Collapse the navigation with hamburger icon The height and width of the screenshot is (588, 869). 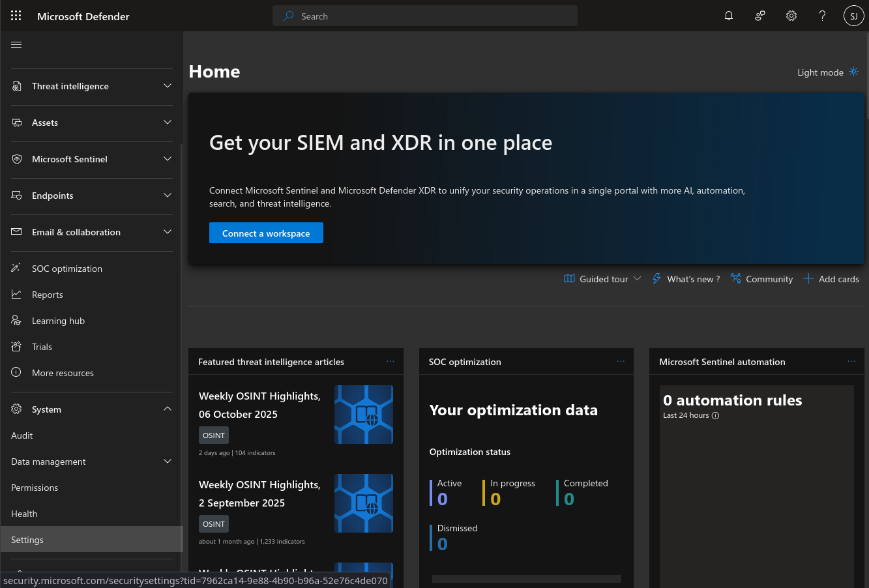tap(17, 44)
